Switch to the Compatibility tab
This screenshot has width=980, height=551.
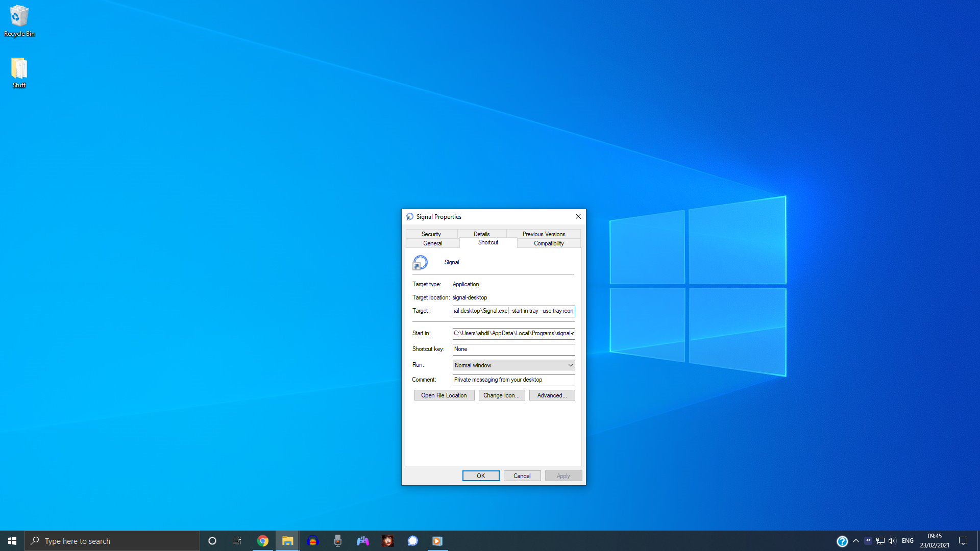[548, 243]
